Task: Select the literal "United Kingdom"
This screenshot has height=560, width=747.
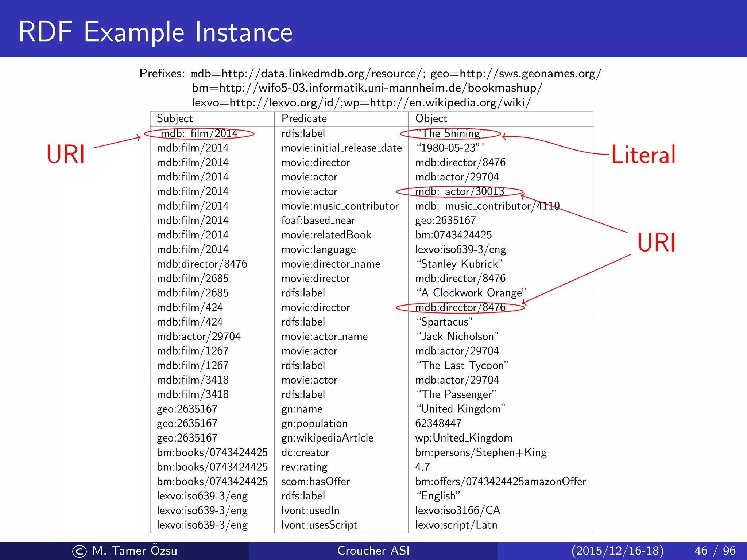Action: pos(461,409)
